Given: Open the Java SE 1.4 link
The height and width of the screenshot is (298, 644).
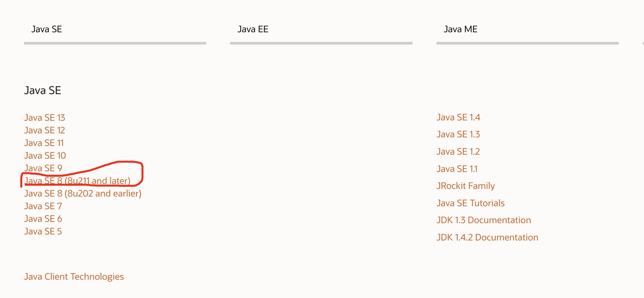Looking at the screenshot, I should click(x=458, y=117).
